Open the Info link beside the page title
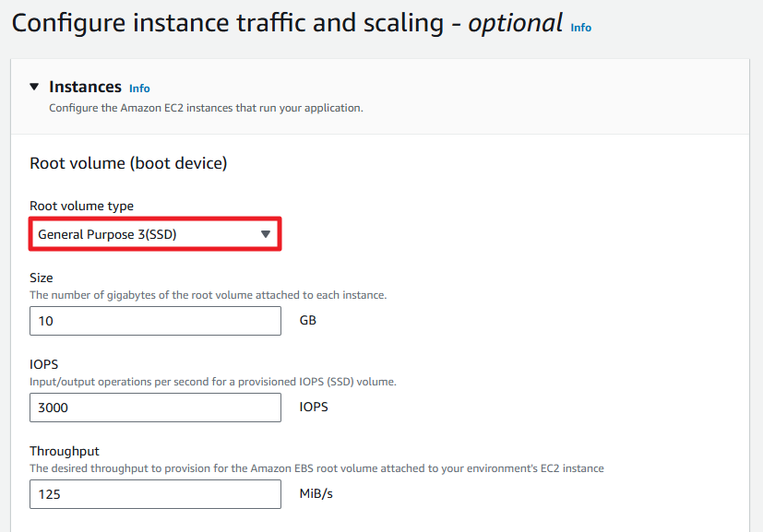 (x=580, y=28)
